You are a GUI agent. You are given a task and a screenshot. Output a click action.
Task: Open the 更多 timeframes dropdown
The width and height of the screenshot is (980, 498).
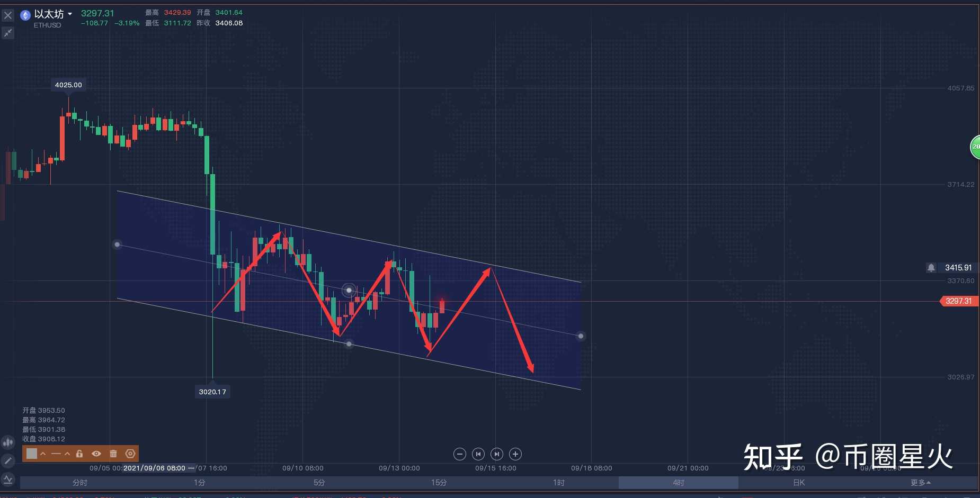pos(920,483)
